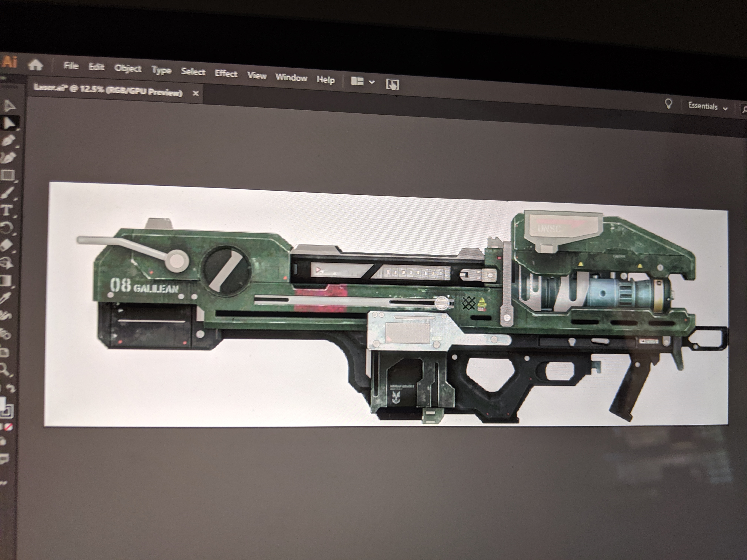Click the Arrange Documents icon

pyautogui.click(x=357, y=81)
